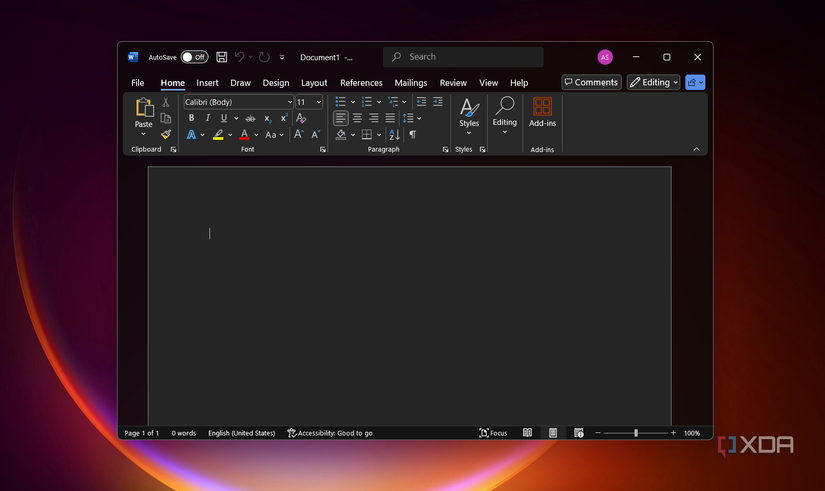Click the Comments button
This screenshot has height=491, width=825.
[590, 83]
